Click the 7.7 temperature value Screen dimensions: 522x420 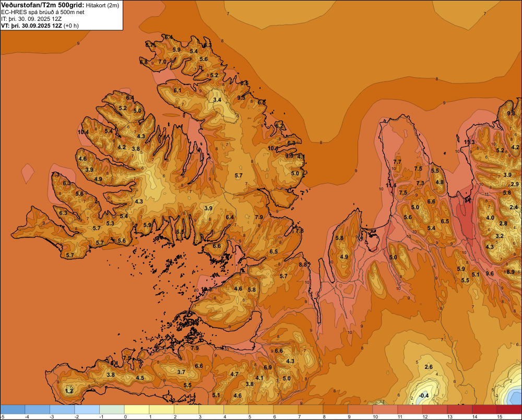point(397,162)
